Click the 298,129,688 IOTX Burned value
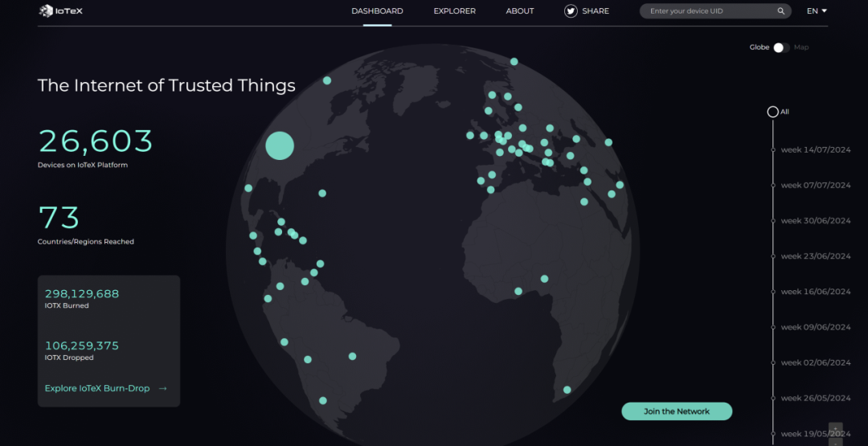868x446 pixels. [82, 294]
